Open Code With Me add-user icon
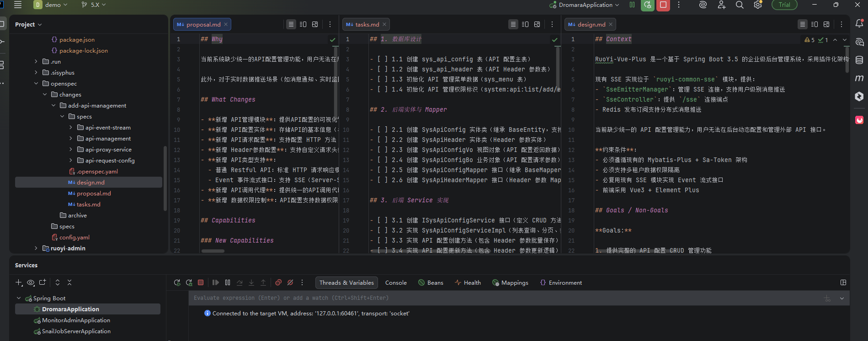Image resolution: width=868 pixels, height=341 pixels. [x=721, y=5]
